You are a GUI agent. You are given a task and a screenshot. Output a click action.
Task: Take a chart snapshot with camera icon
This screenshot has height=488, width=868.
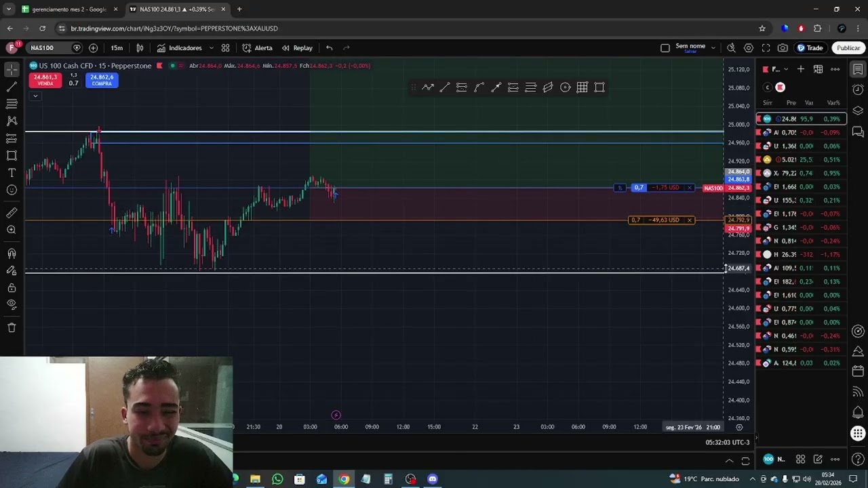(783, 48)
